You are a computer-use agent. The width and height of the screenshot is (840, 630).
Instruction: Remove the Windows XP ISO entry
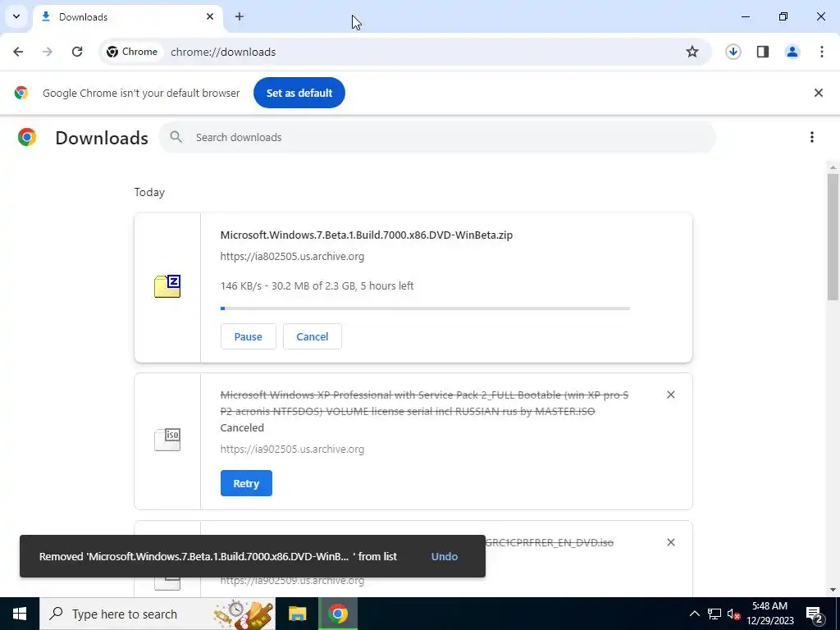(671, 395)
